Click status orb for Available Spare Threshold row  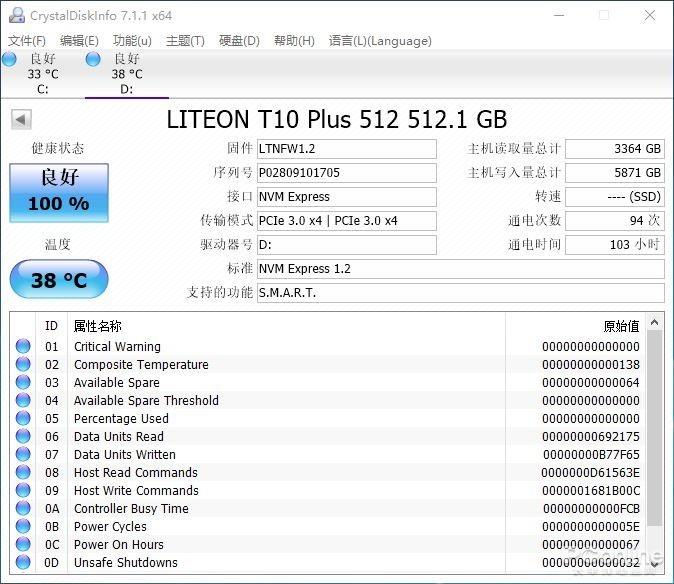coord(23,400)
